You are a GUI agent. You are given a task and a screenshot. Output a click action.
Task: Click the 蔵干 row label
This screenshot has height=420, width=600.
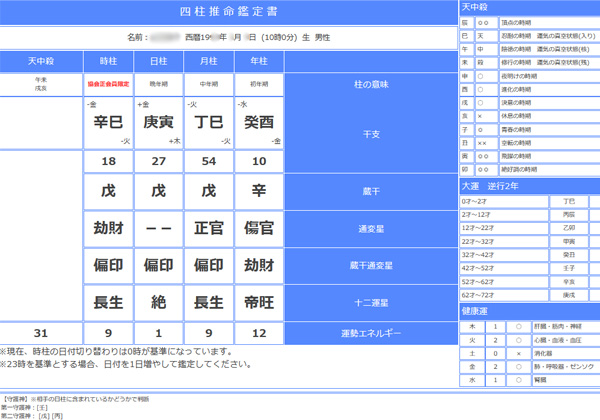click(371, 191)
